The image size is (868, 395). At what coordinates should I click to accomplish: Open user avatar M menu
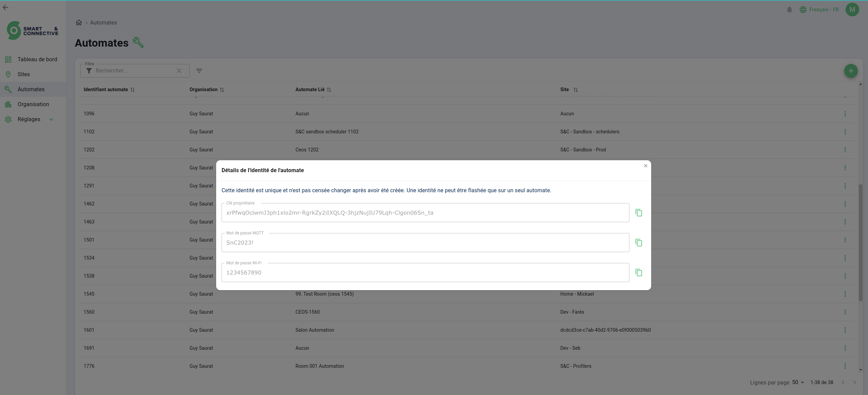[852, 10]
